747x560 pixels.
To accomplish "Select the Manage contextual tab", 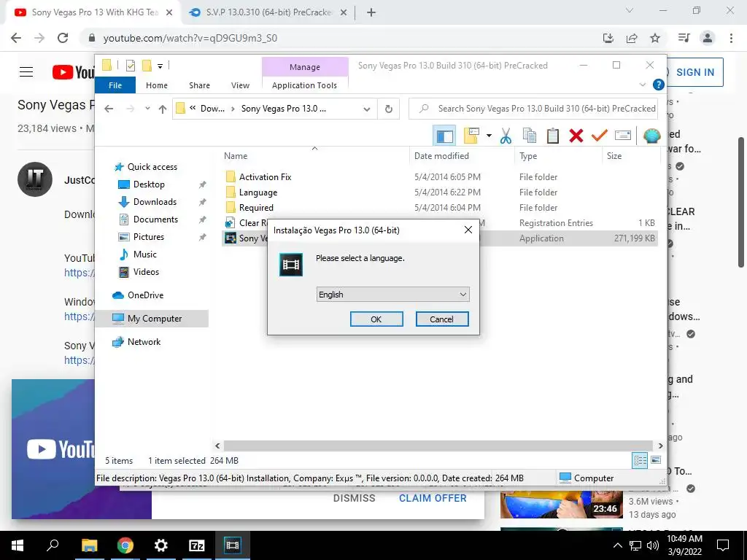I will pyautogui.click(x=305, y=67).
